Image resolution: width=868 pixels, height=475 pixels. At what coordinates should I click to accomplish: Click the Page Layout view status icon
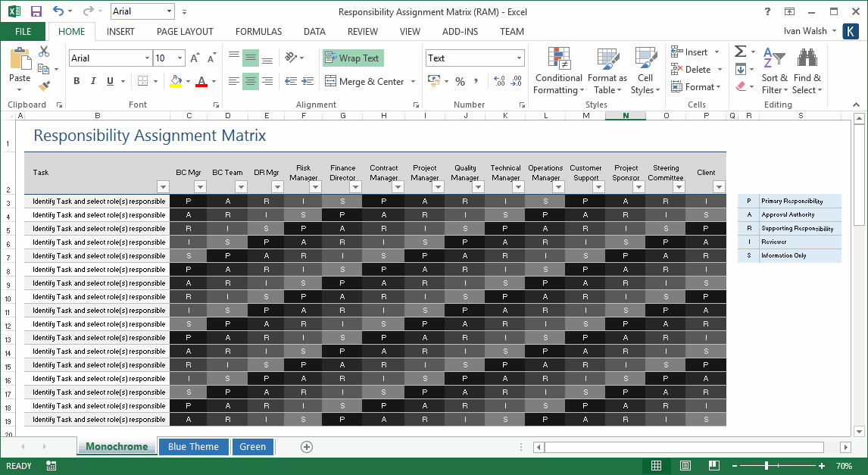pos(685,466)
